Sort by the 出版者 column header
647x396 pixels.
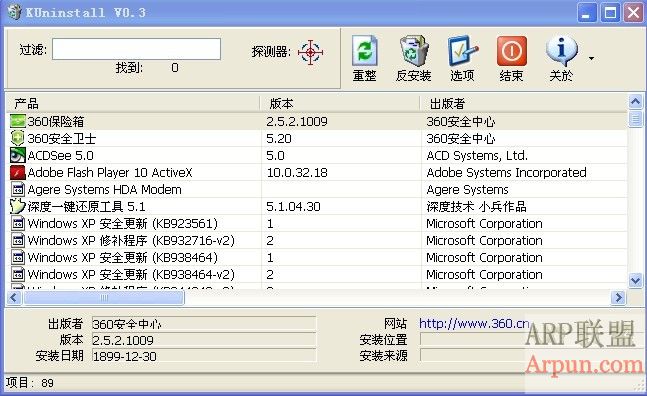(x=524, y=103)
